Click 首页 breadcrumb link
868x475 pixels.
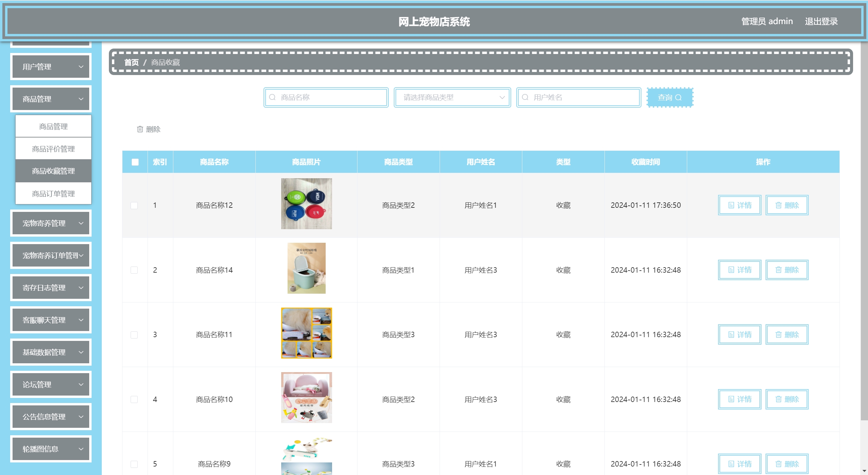pos(131,62)
